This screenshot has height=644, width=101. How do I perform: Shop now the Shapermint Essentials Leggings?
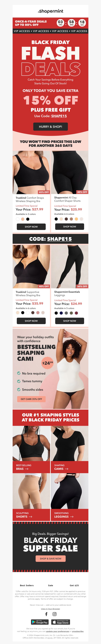coord(69,321)
